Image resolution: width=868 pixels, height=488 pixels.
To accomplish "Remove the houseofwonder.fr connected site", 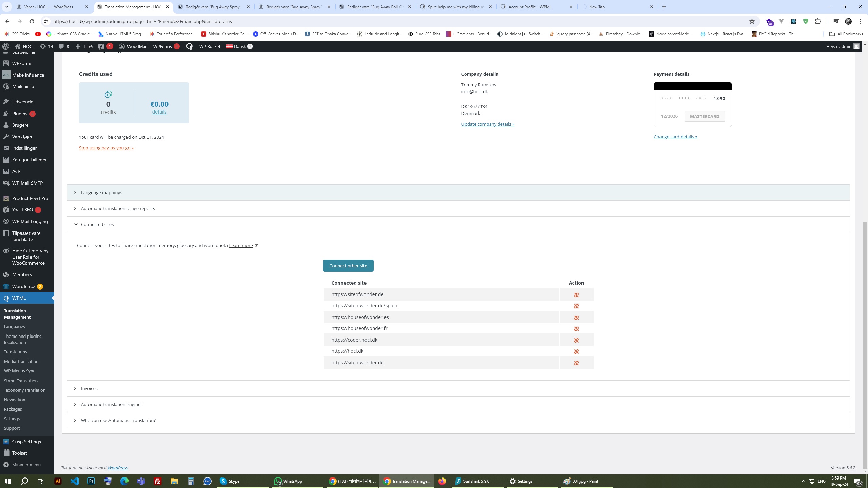I will tap(576, 329).
